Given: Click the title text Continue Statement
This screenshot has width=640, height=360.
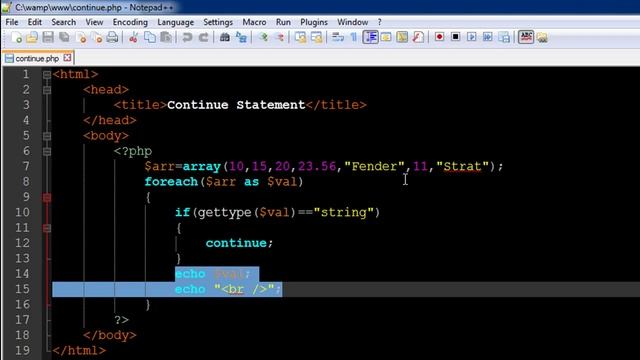Looking at the screenshot, I should 236,105.
